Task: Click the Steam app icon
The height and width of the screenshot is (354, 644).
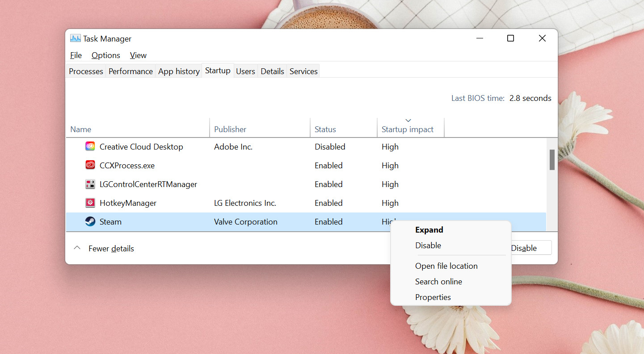Action: (90, 221)
